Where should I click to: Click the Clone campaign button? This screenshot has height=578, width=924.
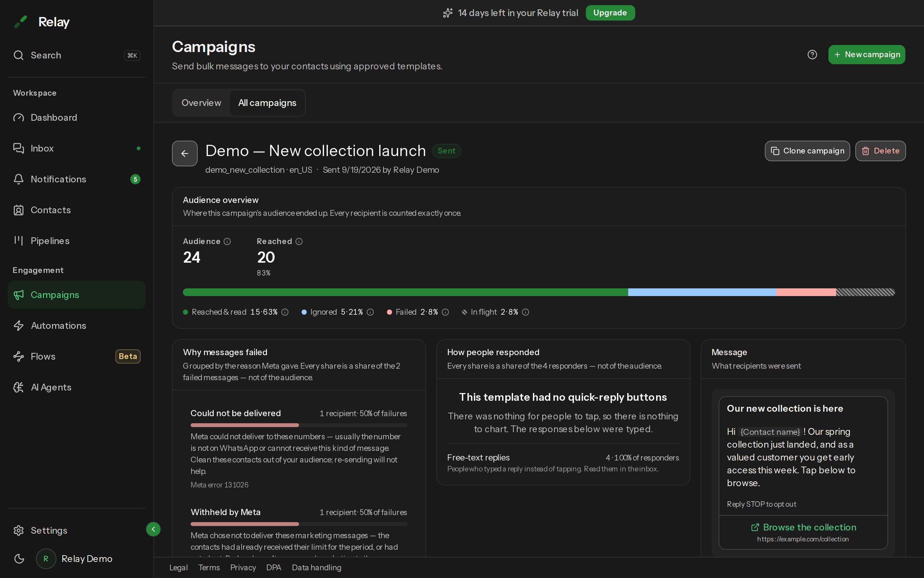click(x=807, y=151)
